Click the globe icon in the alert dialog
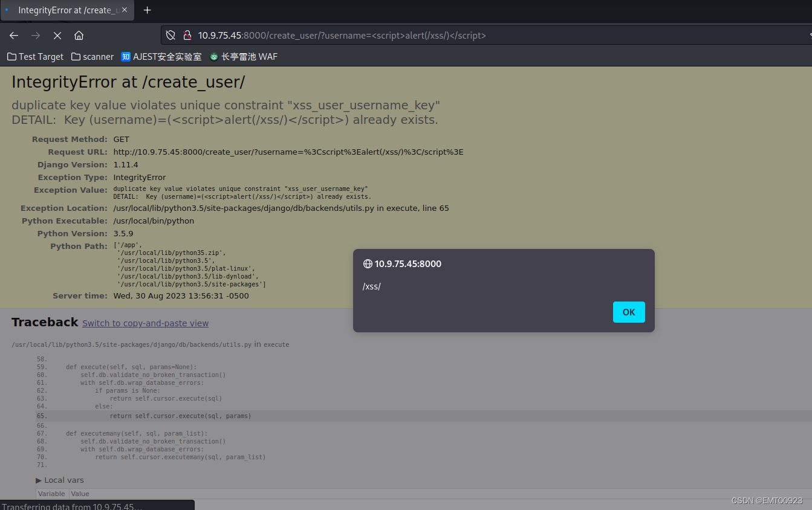This screenshot has width=812, height=510. 368,264
